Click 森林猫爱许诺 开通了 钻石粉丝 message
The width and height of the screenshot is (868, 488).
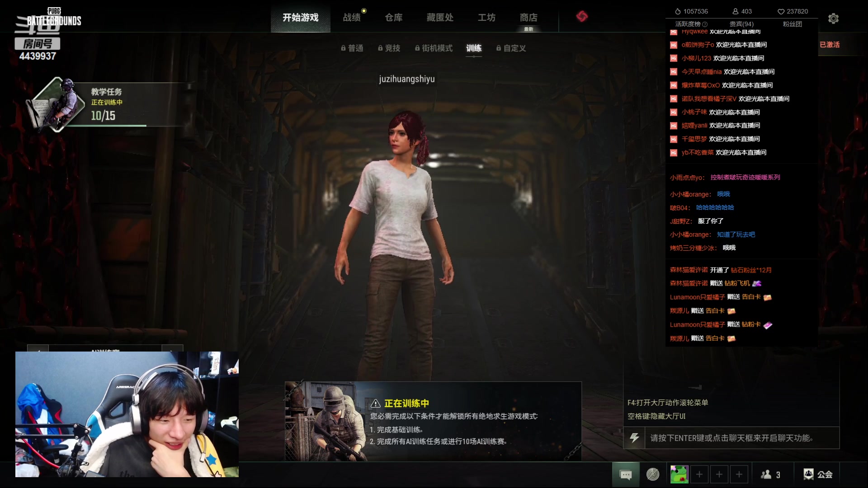(x=721, y=270)
